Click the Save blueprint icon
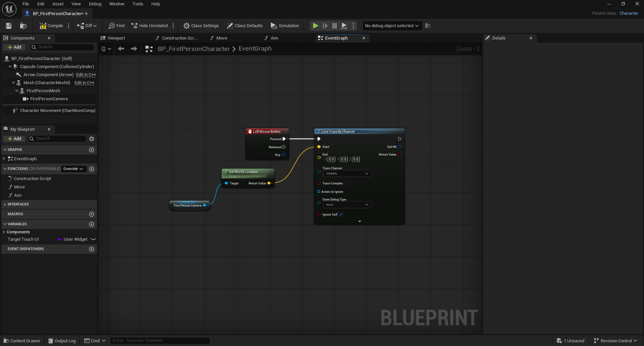Image resolution: width=644 pixels, height=346 pixels. point(9,26)
